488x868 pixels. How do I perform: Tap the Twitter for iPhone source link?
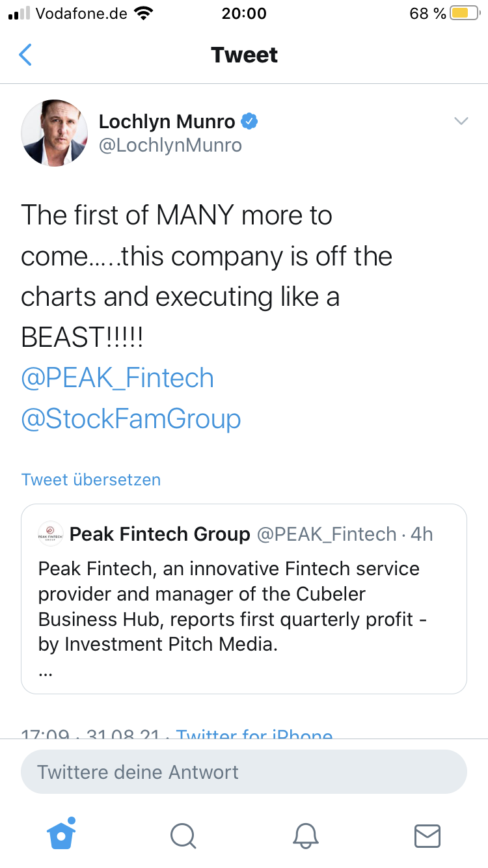(x=254, y=735)
